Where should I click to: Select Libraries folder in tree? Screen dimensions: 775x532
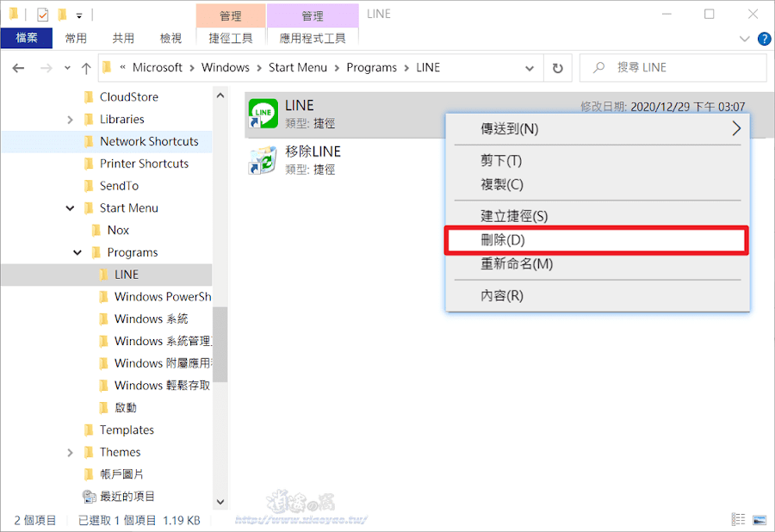(122, 119)
